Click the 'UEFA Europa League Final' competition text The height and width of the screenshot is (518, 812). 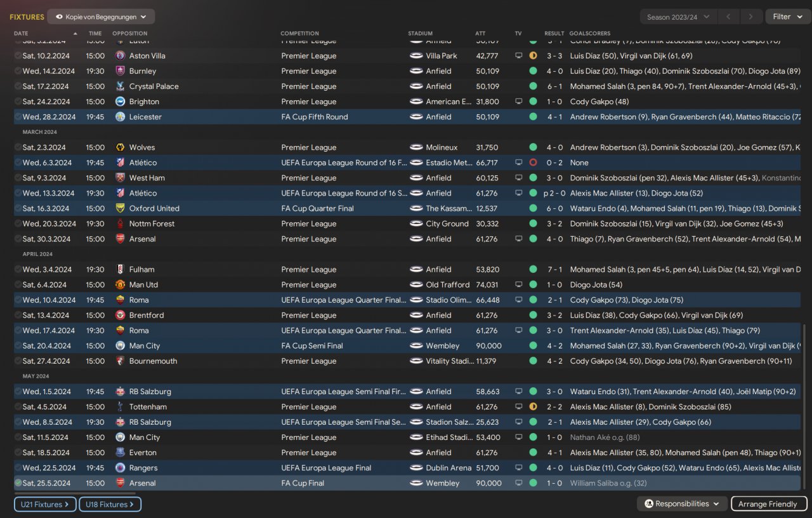click(326, 468)
